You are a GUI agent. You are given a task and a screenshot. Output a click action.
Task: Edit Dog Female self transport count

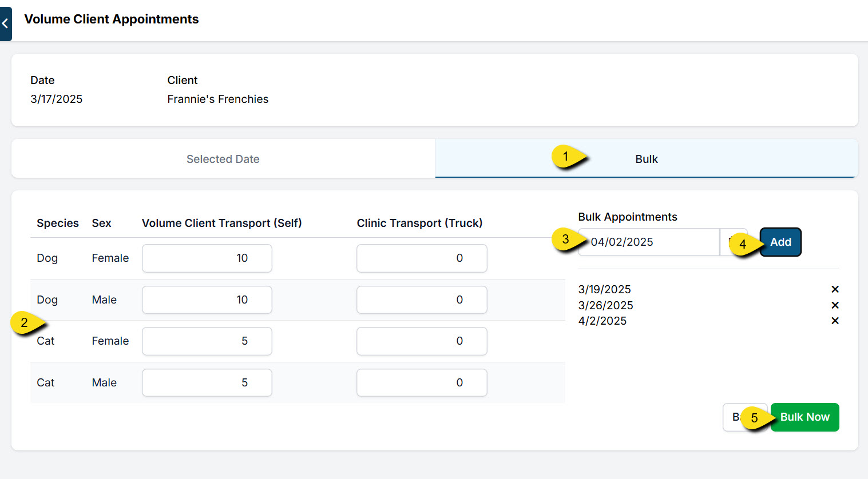tap(207, 258)
